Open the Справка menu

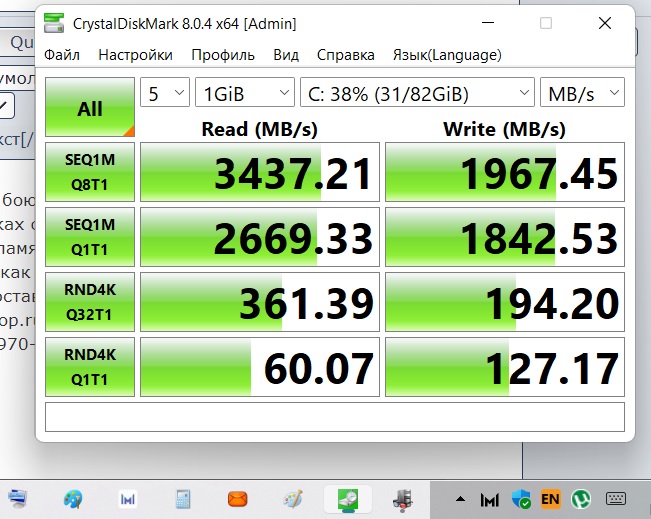[x=345, y=55]
